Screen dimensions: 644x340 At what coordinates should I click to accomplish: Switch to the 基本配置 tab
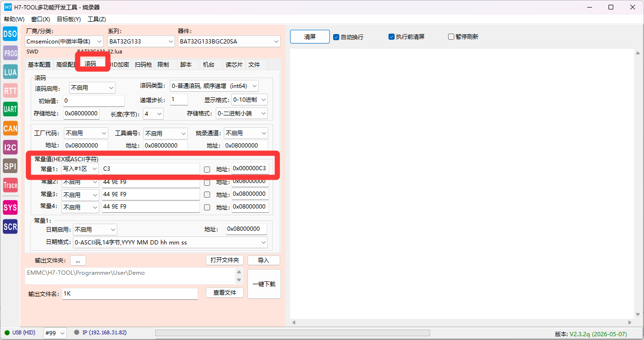pos(39,65)
